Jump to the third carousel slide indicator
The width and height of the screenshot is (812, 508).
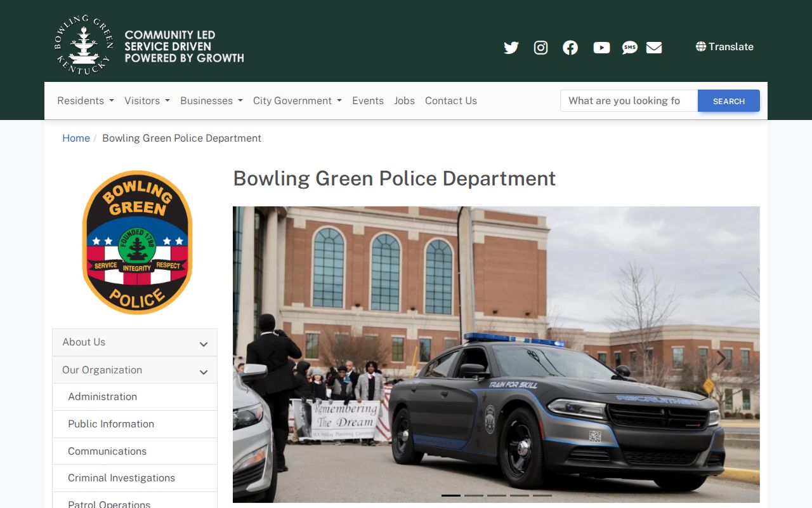coord(497,495)
